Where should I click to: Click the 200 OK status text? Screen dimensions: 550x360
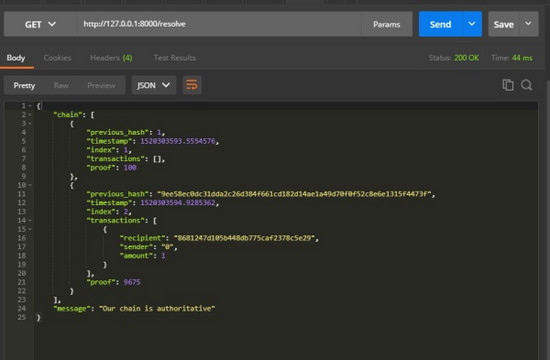tap(467, 58)
